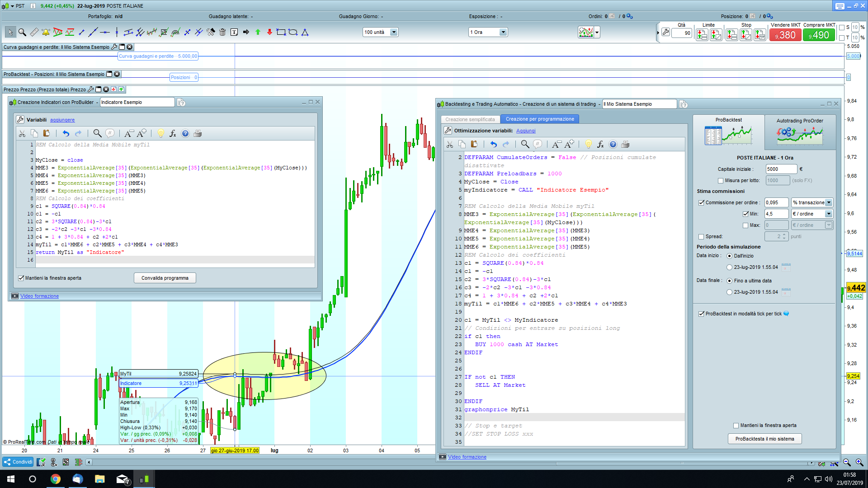The image size is (868, 488).
Task: Open the Autotrading ProOrder tab
Action: coord(799,131)
